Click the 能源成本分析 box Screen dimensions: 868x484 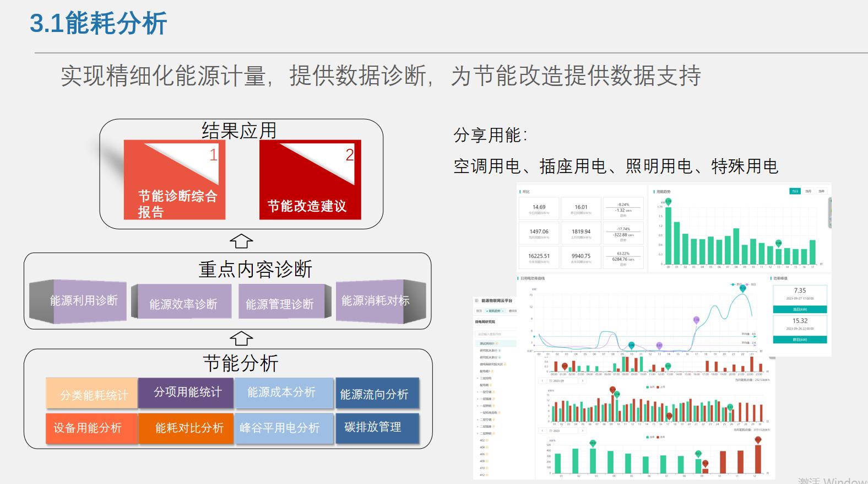point(284,392)
